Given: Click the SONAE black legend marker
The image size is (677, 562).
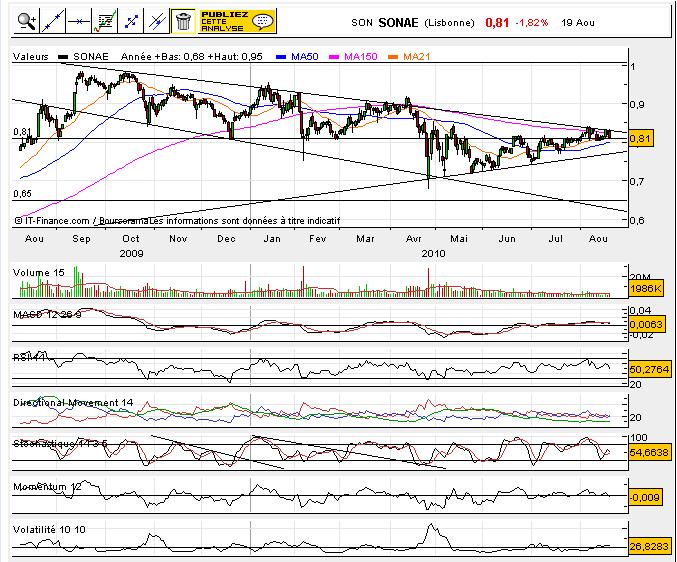Looking at the screenshot, I should (63, 57).
